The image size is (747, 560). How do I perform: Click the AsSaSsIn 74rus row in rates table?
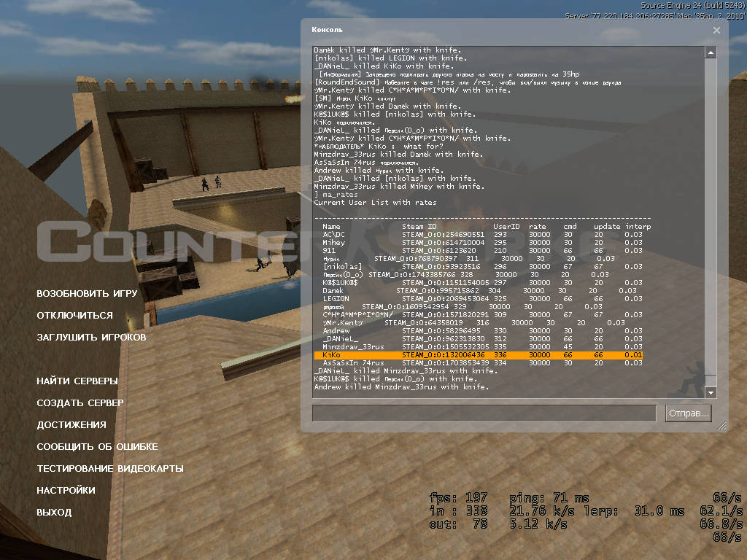pos(483,363)
